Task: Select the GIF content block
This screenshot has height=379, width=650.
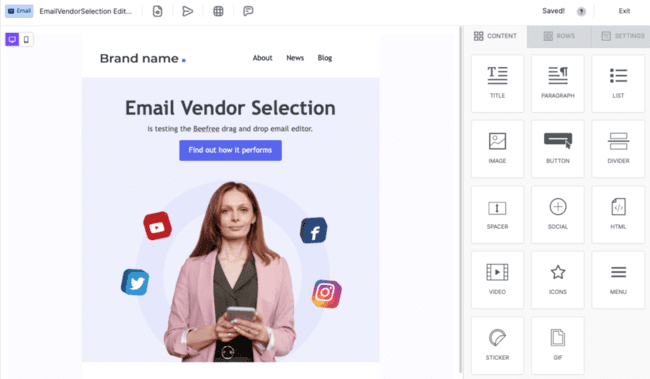Action: [x=558, y=345]
